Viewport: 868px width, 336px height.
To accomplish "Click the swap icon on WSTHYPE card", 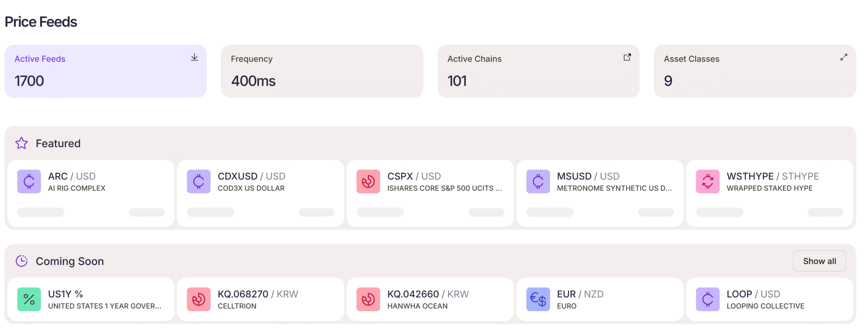I will (708, 181).
